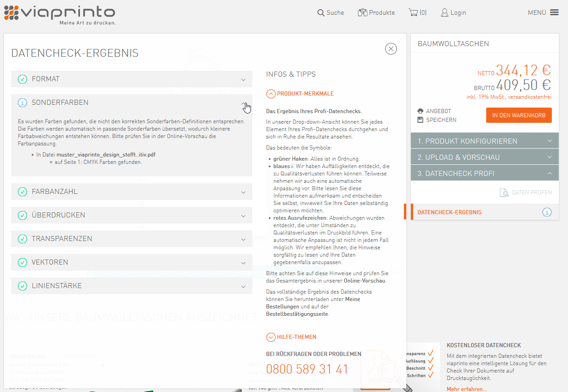
Task: Close the Datencheck-Ergebnis dialog
Action: 391,48
